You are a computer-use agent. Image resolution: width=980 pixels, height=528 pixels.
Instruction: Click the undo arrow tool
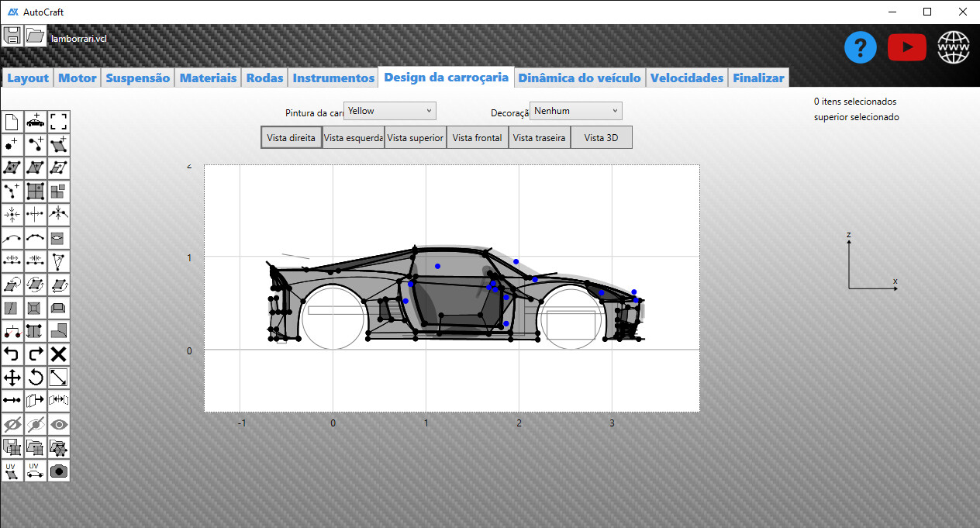(x=12, y=354)
